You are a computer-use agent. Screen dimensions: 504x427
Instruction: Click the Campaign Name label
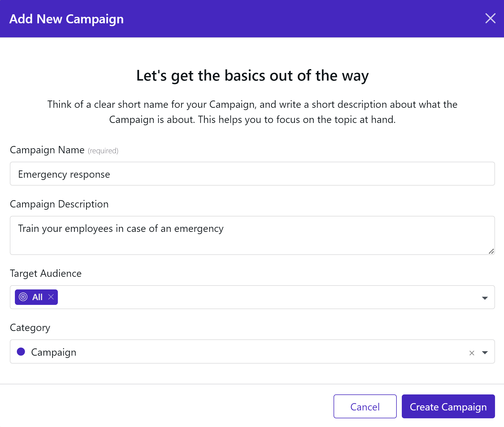[x=47, y=150]
